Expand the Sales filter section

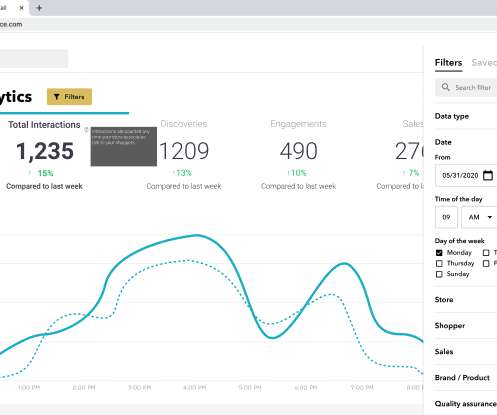(466, 351)
